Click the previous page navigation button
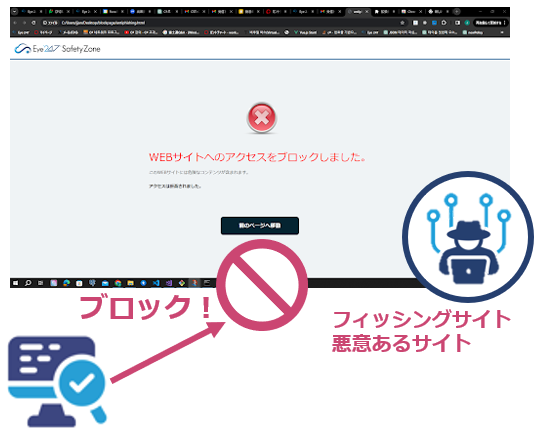The image size is (541, 438). coord(260,226)
